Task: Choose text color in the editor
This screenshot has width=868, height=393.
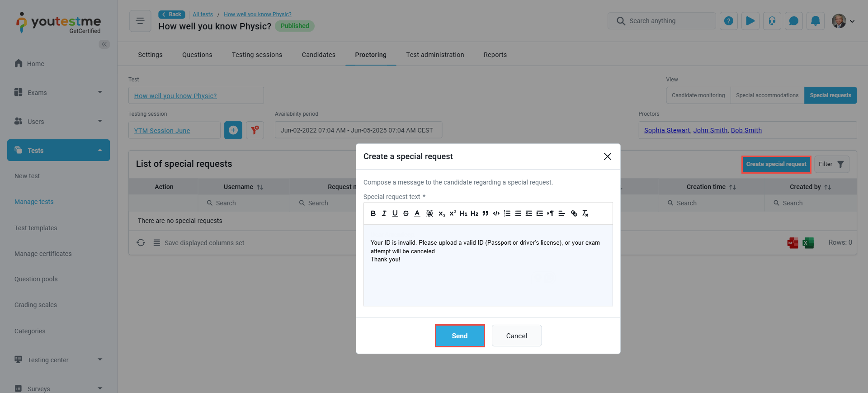Action: 417,213
